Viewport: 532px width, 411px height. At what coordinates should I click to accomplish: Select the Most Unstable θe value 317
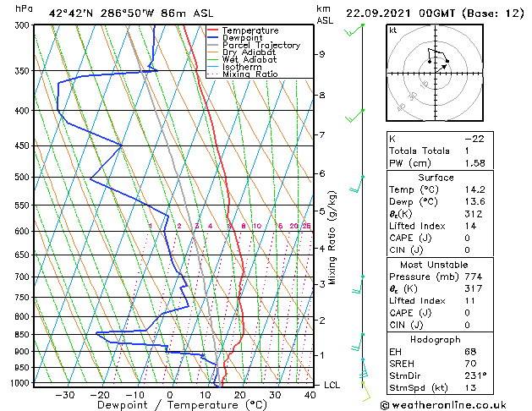click(x=474, y=288)
